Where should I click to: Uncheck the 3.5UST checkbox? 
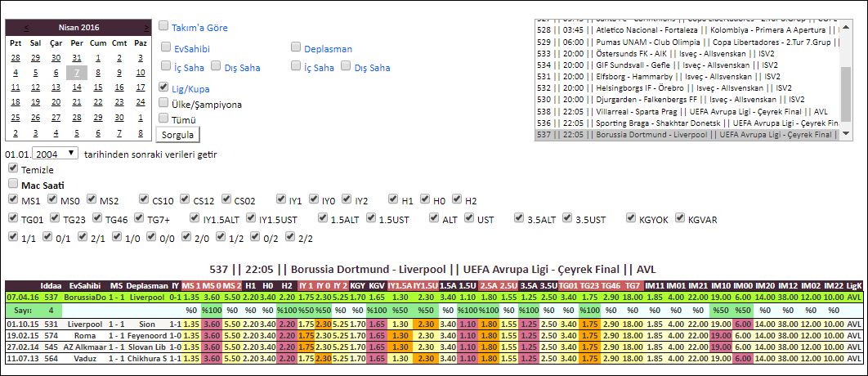(567, 217)
